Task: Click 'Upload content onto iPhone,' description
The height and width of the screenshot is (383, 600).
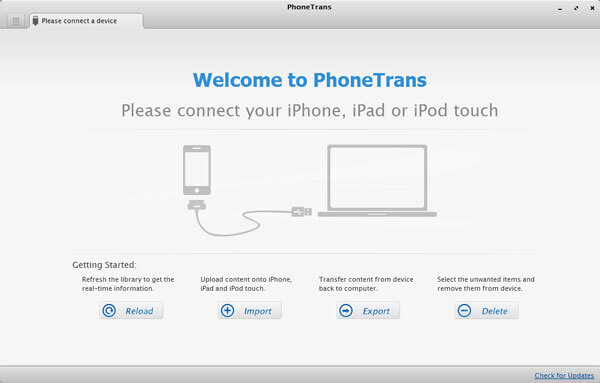Action: pyautogui.click(x=246, y=279)
